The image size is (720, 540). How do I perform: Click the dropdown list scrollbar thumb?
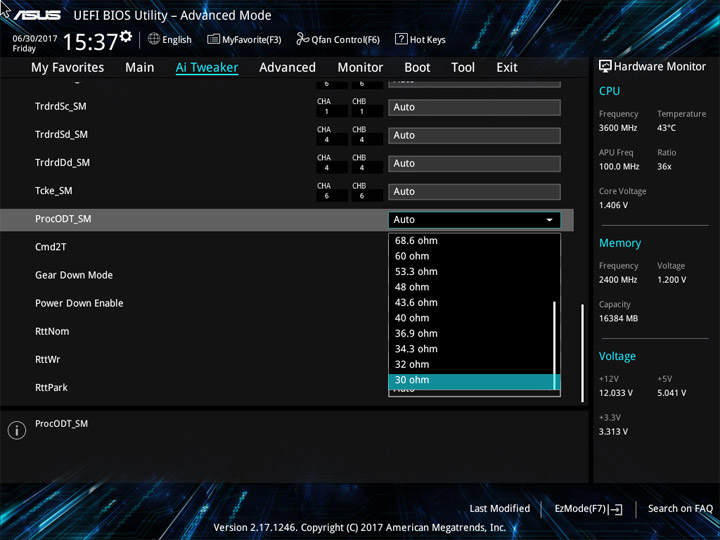coord(555,345)
